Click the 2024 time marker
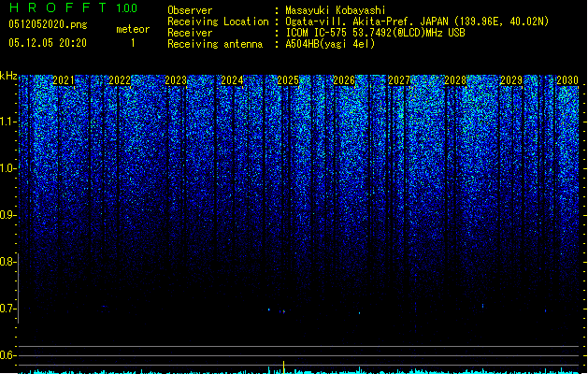The image size is (588, 374). coord(232,80)
